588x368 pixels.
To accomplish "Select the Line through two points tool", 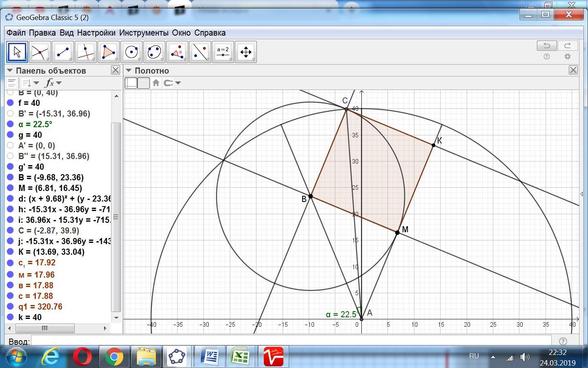I will coord(63,52).
